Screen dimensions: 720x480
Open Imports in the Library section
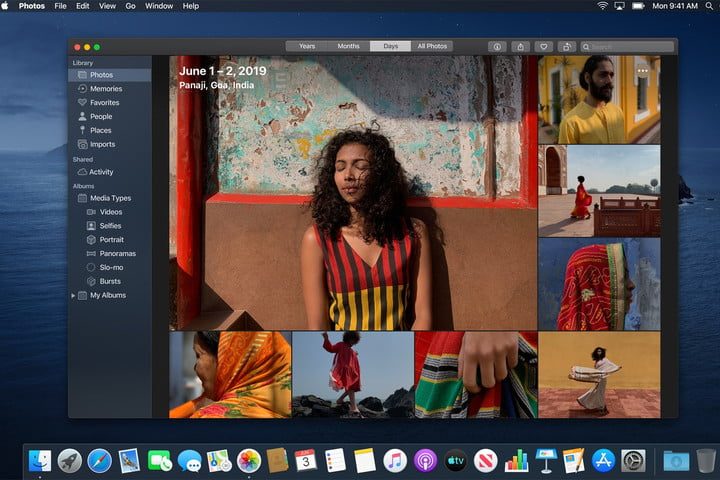point(102,145)
